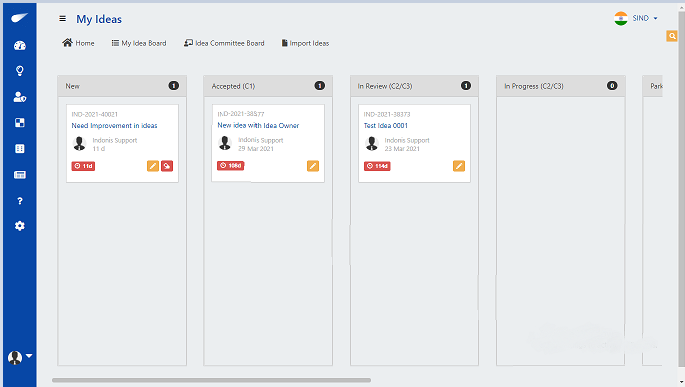Click the 114d overdue badge
685x387 pixels.
(x=377, y=166)
